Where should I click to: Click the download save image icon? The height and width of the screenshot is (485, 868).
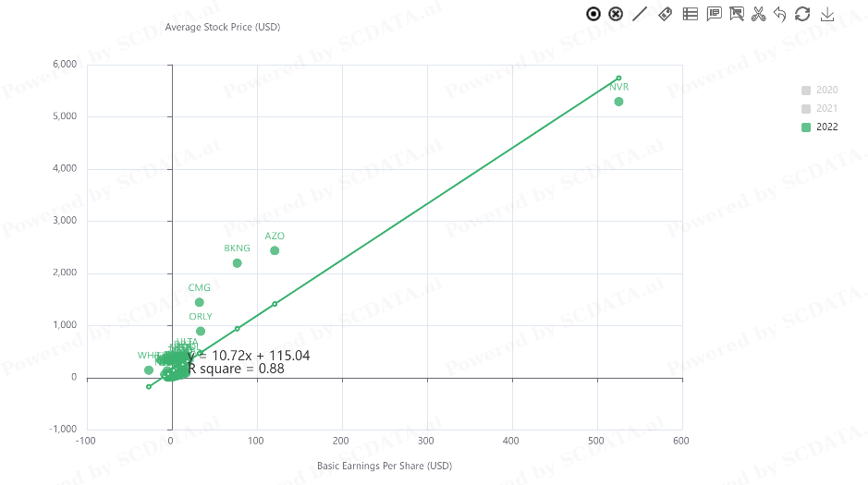tap(827, 14)
